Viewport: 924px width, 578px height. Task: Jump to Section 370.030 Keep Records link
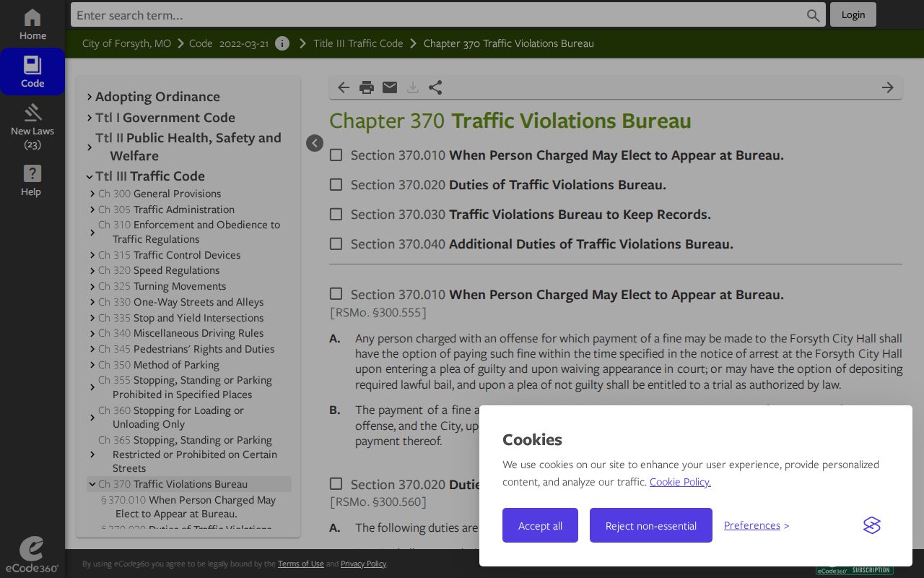[531, 215]
